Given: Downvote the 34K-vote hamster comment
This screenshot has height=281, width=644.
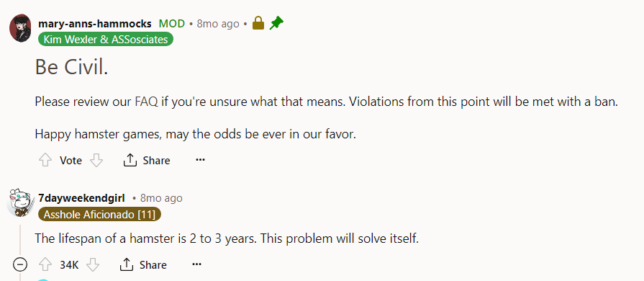Looking at the screenshot, I should (x=93, y=264).
